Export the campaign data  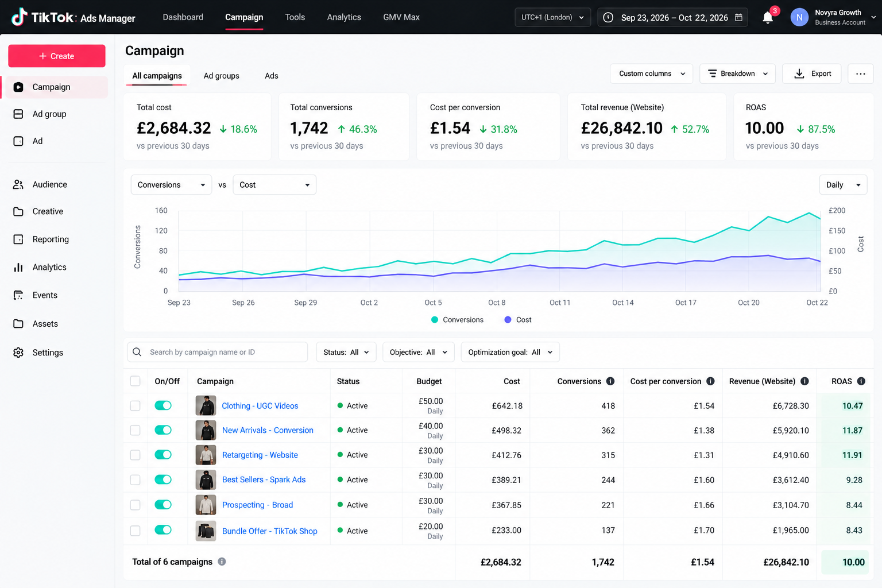pos(812,73)
